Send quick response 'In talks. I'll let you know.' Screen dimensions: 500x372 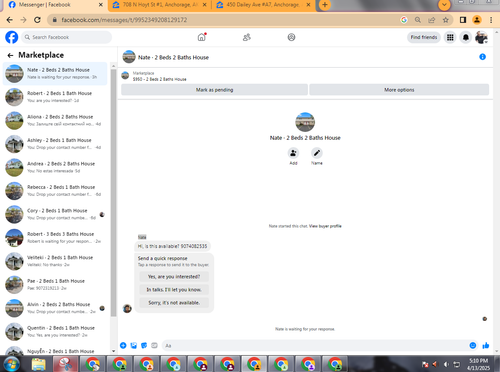[174, 290]
